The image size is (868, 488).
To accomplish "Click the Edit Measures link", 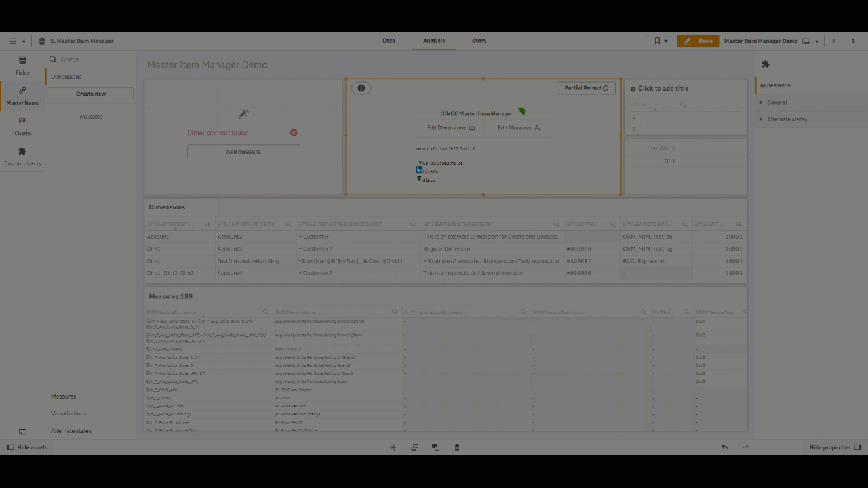I will point(519,128).
